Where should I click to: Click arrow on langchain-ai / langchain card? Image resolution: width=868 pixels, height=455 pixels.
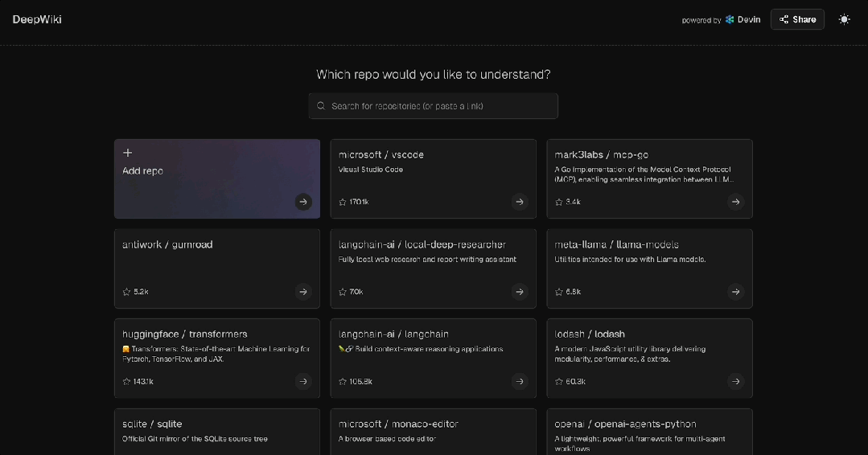pyautogui.click(x=519, y=381)
